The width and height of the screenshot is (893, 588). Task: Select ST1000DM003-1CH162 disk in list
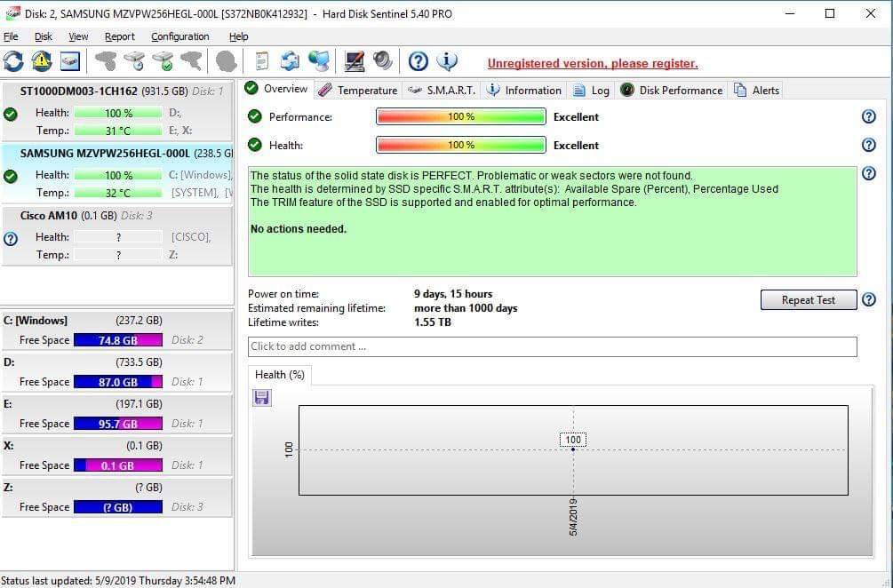click(x=116, y=111)
